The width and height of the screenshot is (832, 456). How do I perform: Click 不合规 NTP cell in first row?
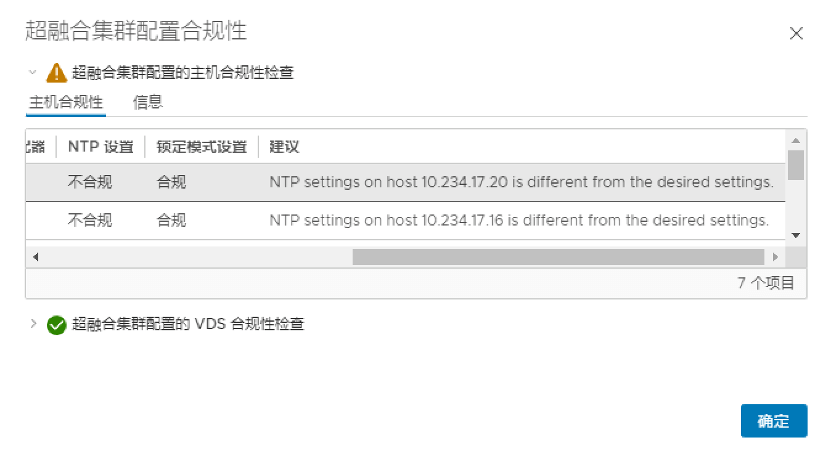tap(90, 182)
